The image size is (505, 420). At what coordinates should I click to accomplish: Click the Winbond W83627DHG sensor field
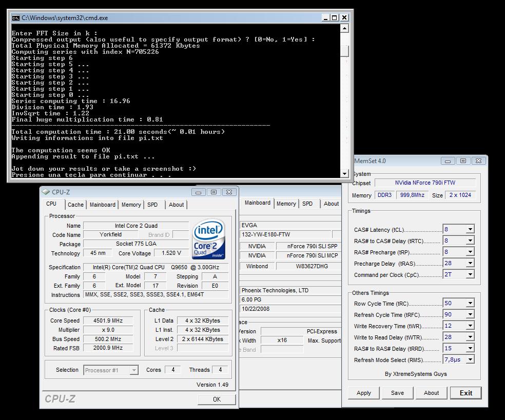pos(308,266)
